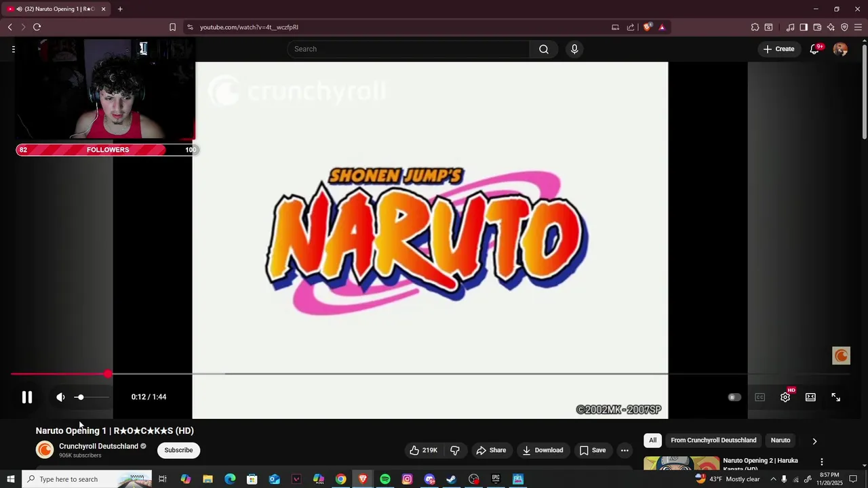The width and height of the screenshot is (868, 488).
Task: Subscribe to Crunchyroll Deutschland
Action: pyautogui.click(x=179, y=450)
